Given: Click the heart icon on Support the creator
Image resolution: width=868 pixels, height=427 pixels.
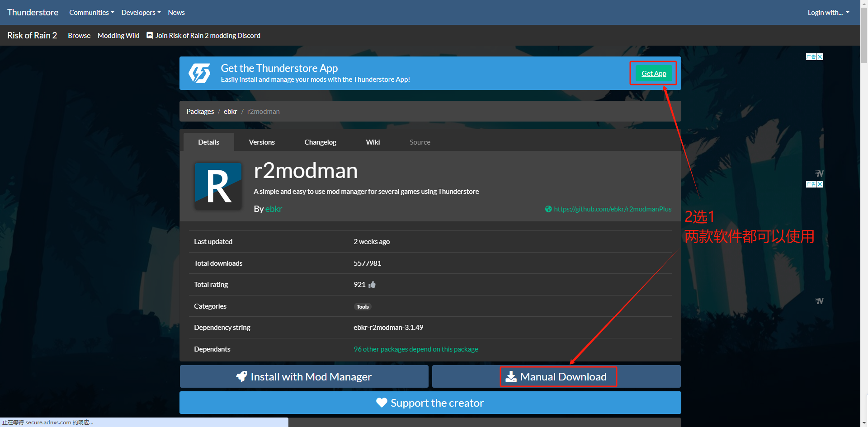Looking at the screenshot, I should pyautogui.click(x=382, y=403).
